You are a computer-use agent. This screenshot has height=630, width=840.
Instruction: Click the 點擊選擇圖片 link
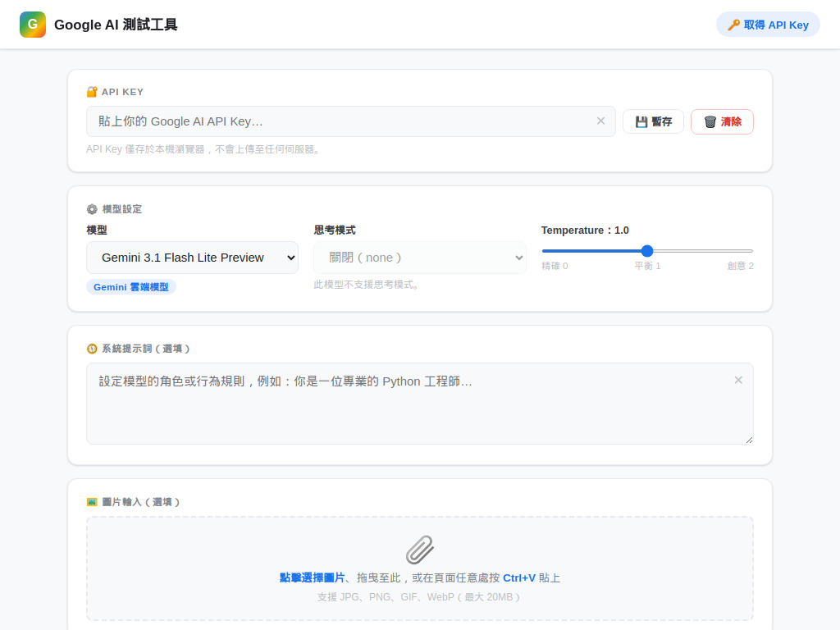click(x=313, y=578)
